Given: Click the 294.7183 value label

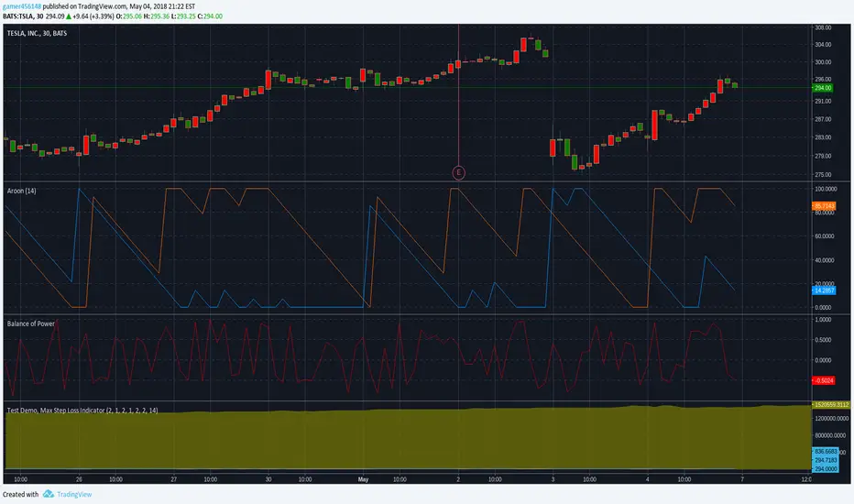Looking at the screenshot, I should pos(826,460).
